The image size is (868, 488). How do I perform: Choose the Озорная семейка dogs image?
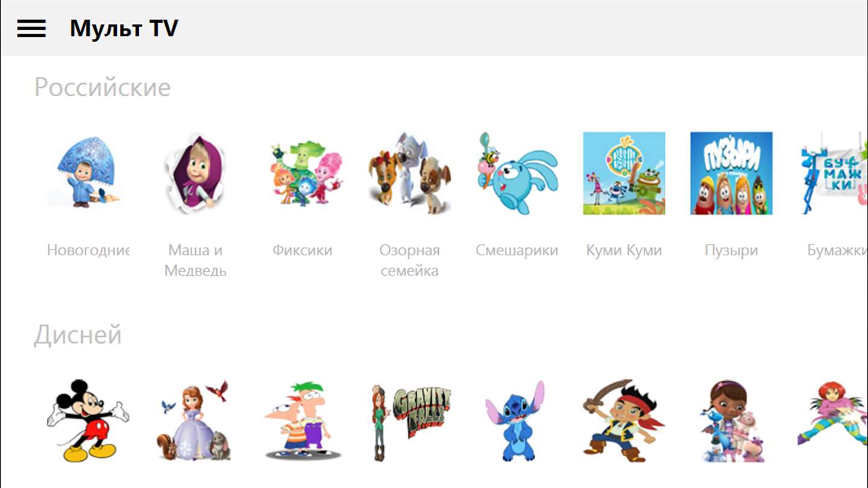pyautogui.click(x=410, y=174)
